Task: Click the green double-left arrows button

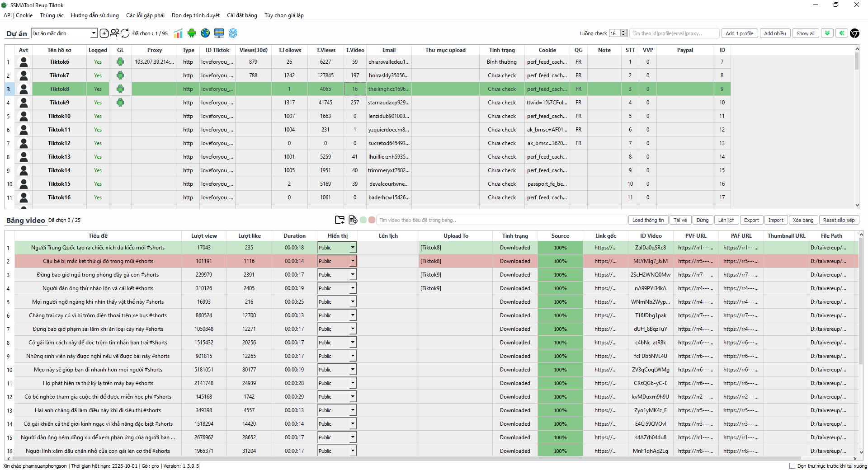Action: (842, 33)
